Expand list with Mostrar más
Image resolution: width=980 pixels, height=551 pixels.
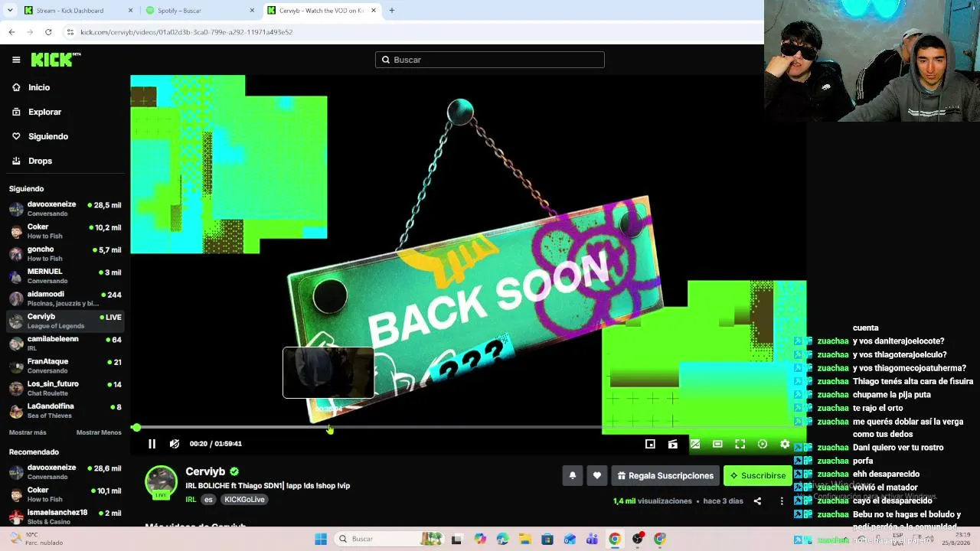(x=28, y=432)
